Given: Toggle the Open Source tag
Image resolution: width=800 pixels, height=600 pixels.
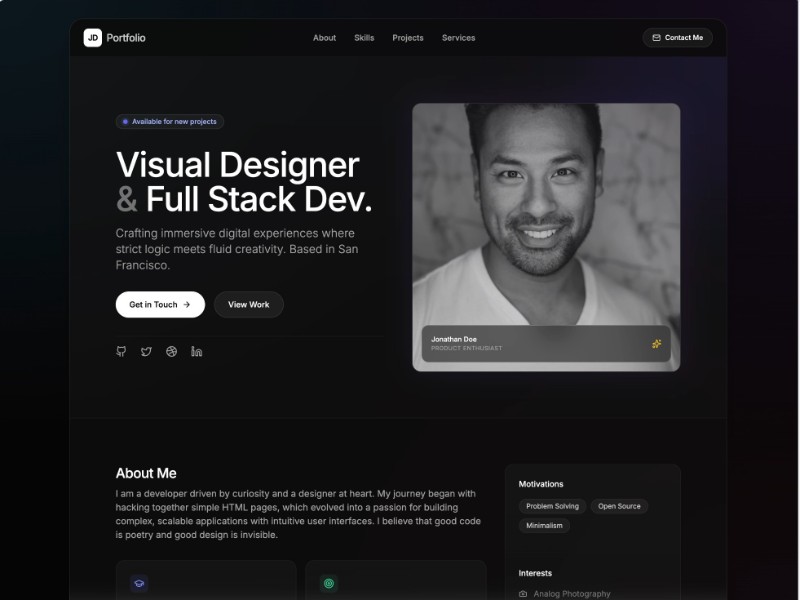Looking at the screenshot, I should (x=620, y=506).
